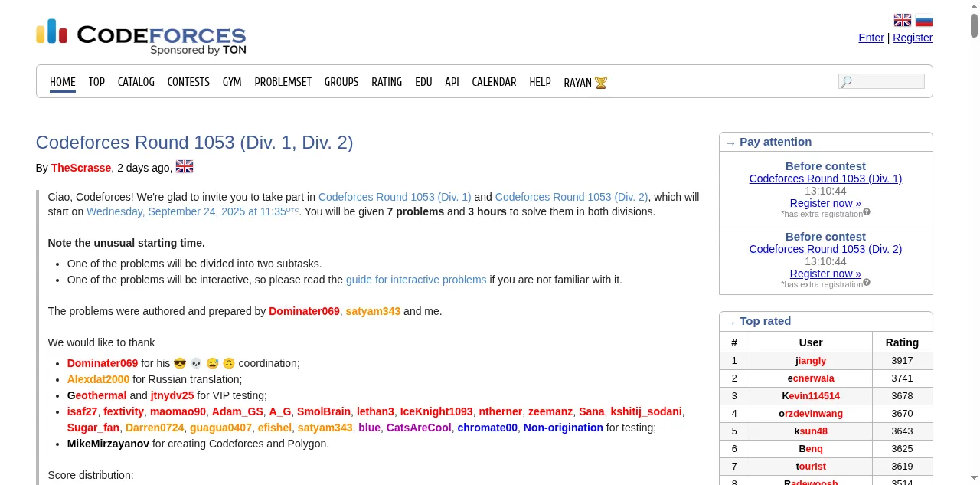Open the EDU menu item
Viewport: 980px width, 485px height.
(423, 82)
